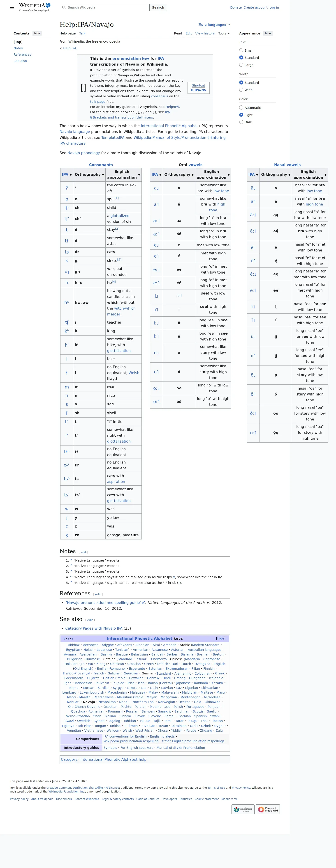Viewport: 336px width, 868px height.
Task: Sort Consonants table by IPA column
Action: click(x=67, y=175)
